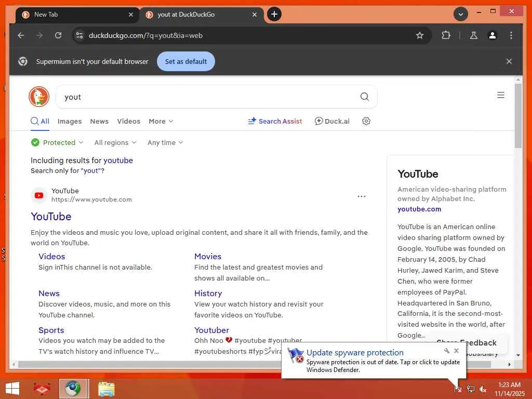Click the muted volume tray icon

(483, 389)
